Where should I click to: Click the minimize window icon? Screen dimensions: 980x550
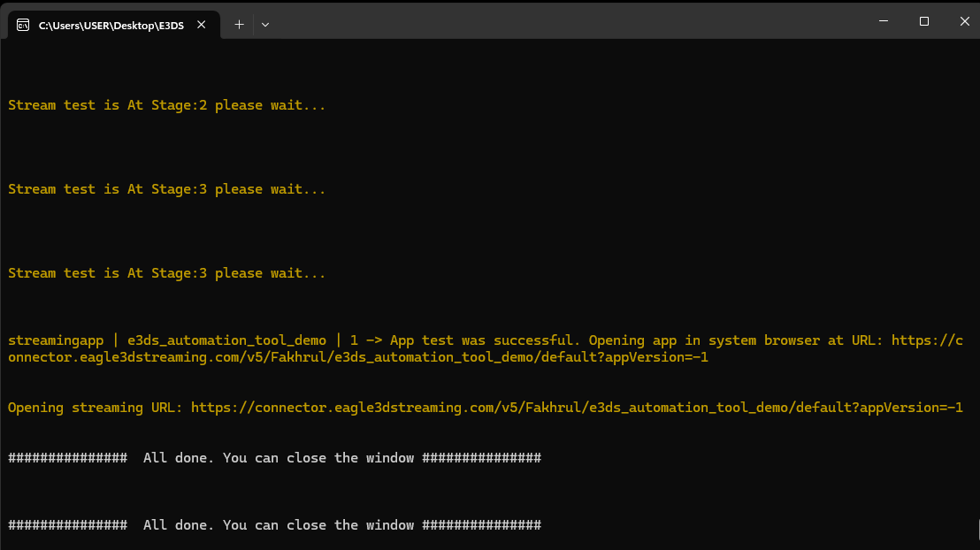pos(883,21)
